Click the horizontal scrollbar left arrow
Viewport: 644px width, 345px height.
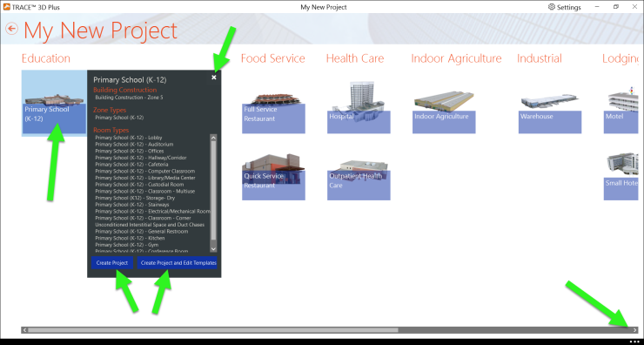click(24, 330)
